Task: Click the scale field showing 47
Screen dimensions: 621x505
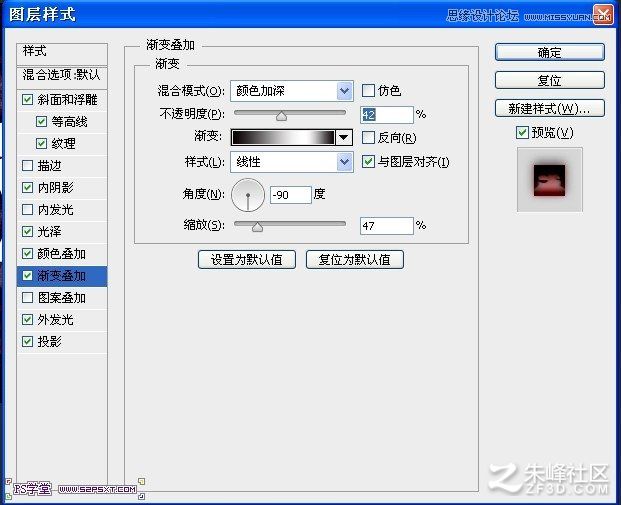Action: point(387,226)
